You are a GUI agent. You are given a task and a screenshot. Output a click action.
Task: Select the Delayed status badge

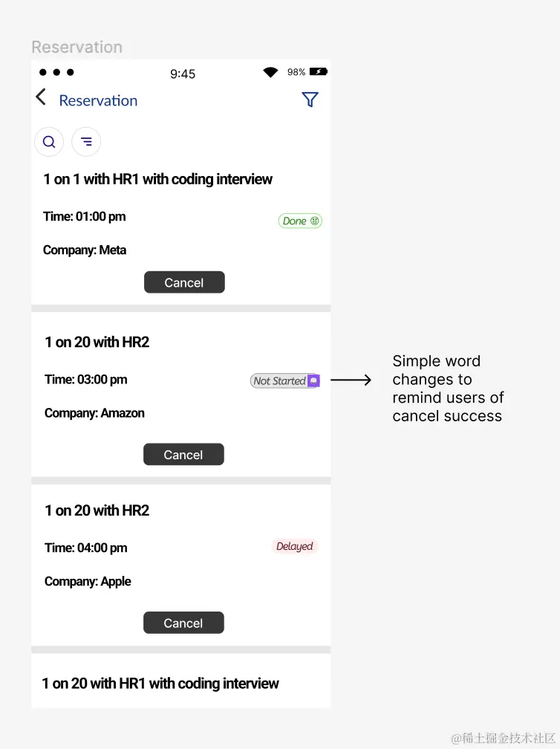[x=295, y=547]
